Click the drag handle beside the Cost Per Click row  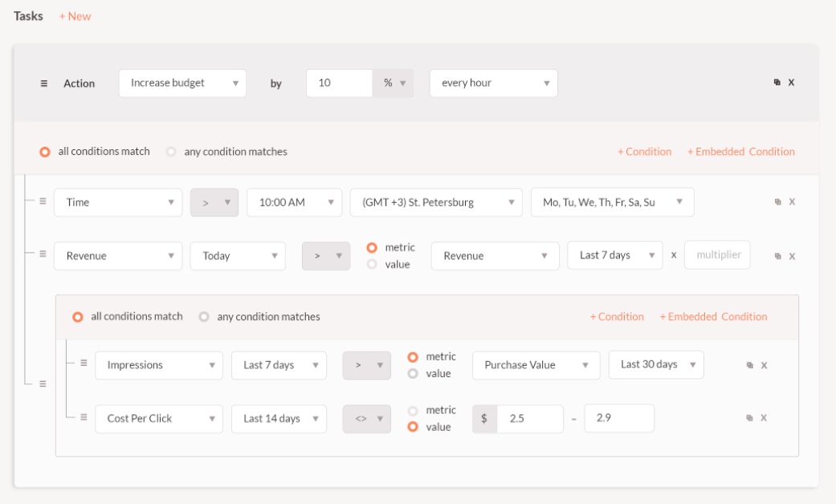click(x=83, y=417)
